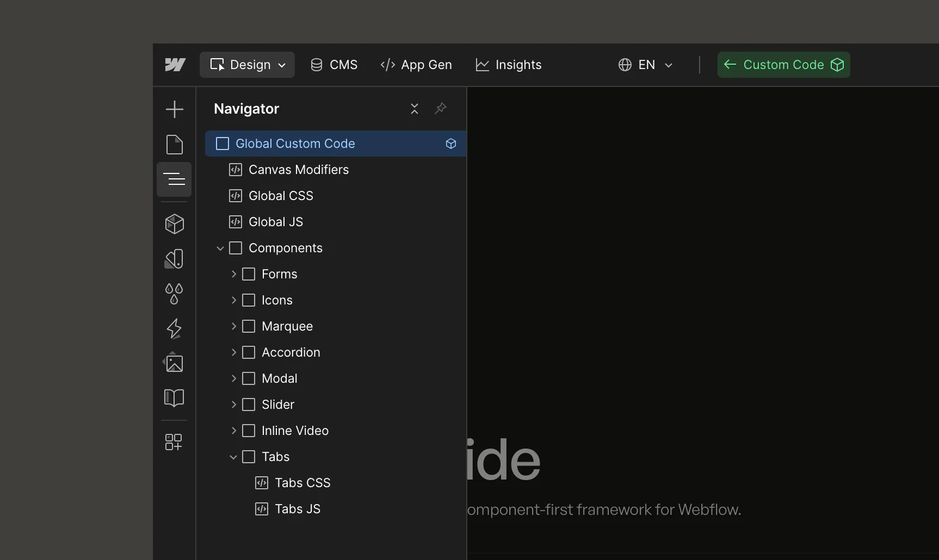This screenshot has width=939, height=560.
Task: Expand the Icons group
Action: tap(233, 300)
